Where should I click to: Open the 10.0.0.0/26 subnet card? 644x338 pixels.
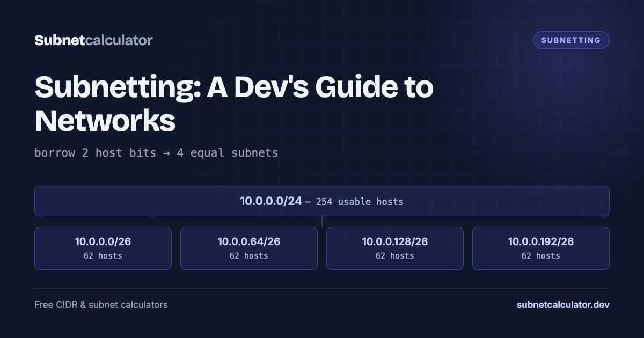pyautogui.click(x=103, y=248)
